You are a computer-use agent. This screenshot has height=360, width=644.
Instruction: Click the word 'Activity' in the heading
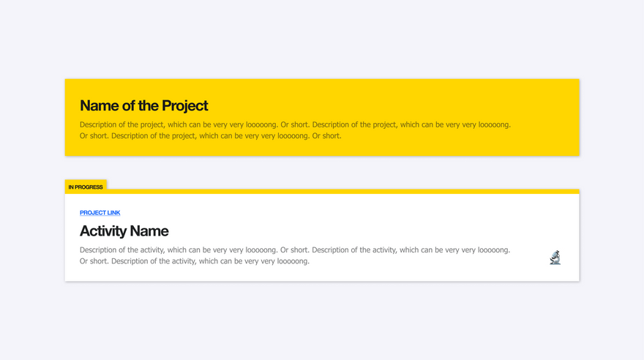pyautogui.click(x=102, y=230)
